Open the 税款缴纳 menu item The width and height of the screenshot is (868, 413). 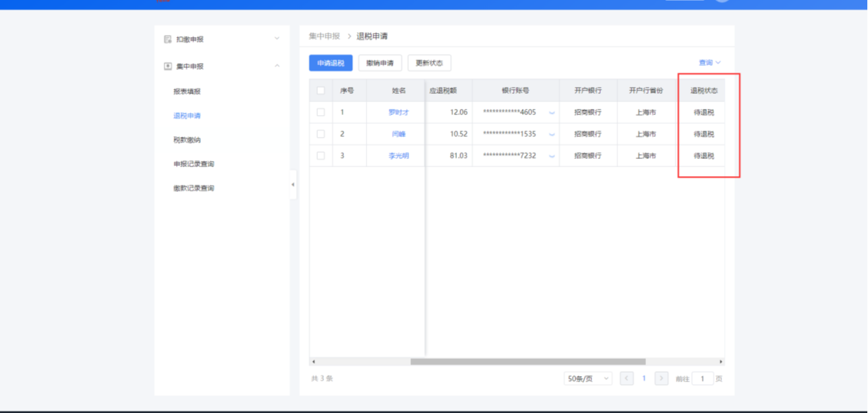click(187, 140)
